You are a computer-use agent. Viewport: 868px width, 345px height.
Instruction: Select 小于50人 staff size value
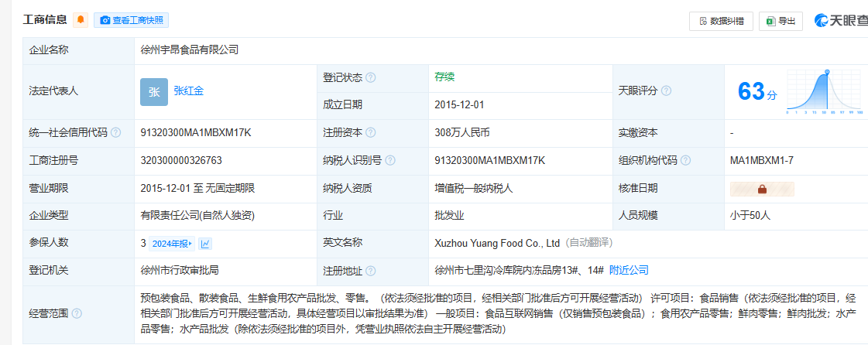click(x=750, y=216)
